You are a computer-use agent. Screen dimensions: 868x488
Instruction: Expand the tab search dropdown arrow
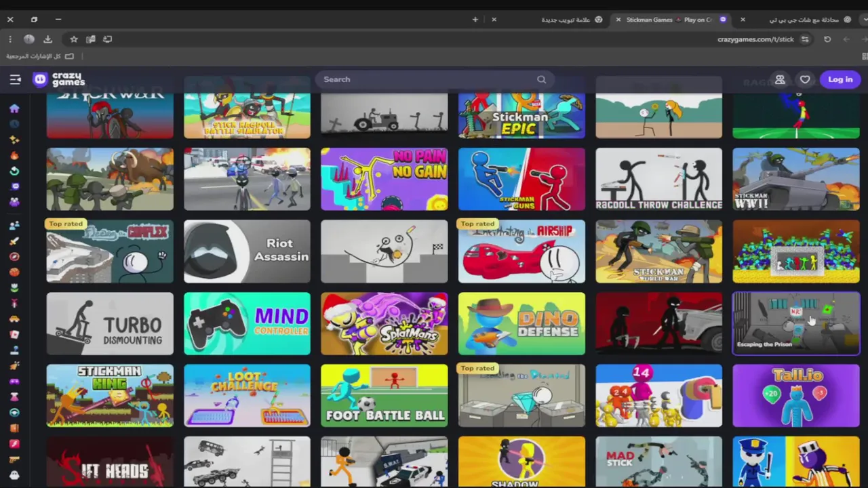(x=865, y=20)
